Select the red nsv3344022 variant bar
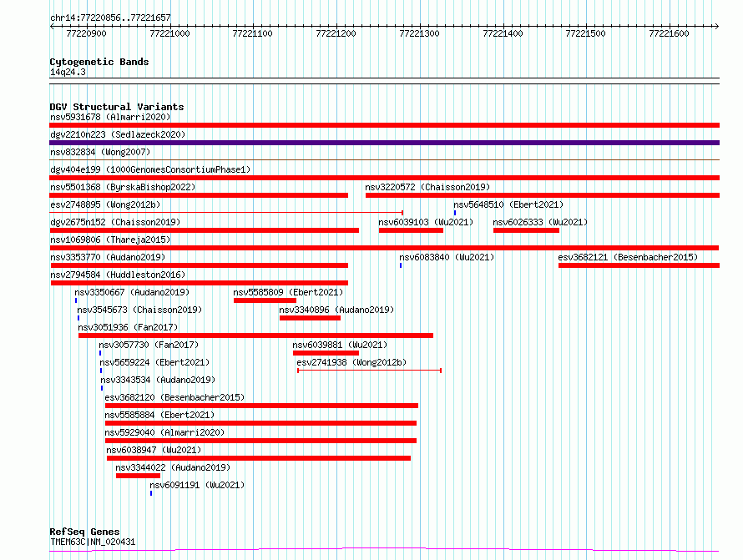743x560 pixels. coord(138,476)
